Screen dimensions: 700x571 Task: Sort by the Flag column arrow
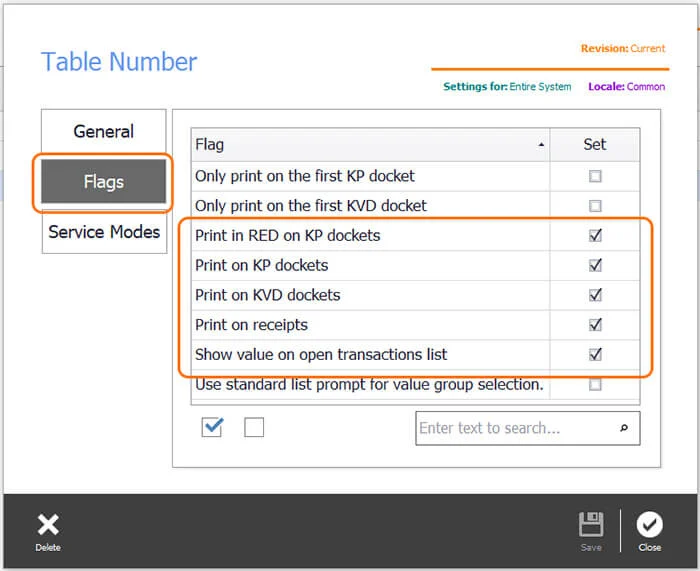point(541,145)
